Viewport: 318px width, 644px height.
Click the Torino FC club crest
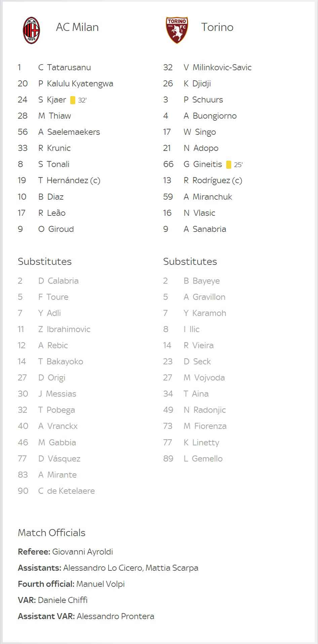pyautogui.click(x=177, y=30)
